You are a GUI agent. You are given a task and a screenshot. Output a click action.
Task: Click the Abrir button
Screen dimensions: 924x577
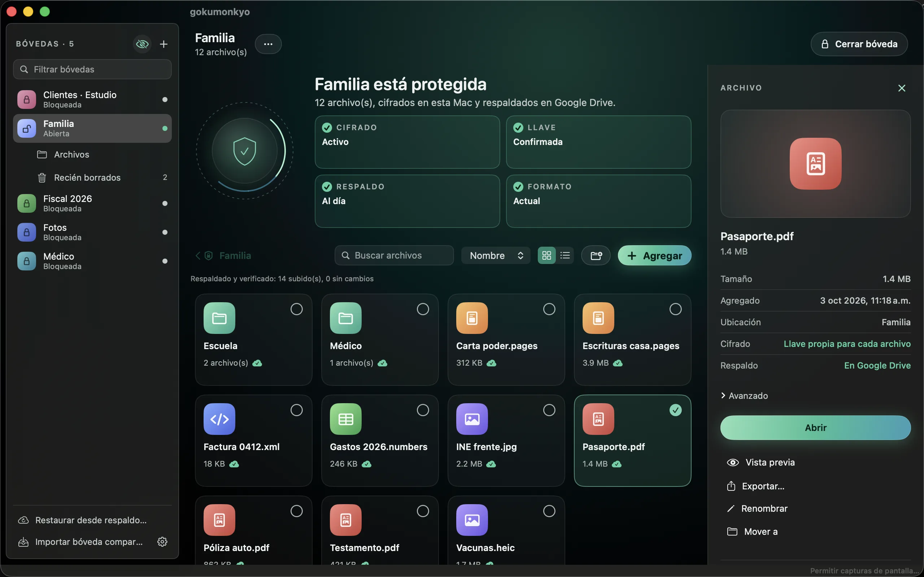[x=815, y=427]
